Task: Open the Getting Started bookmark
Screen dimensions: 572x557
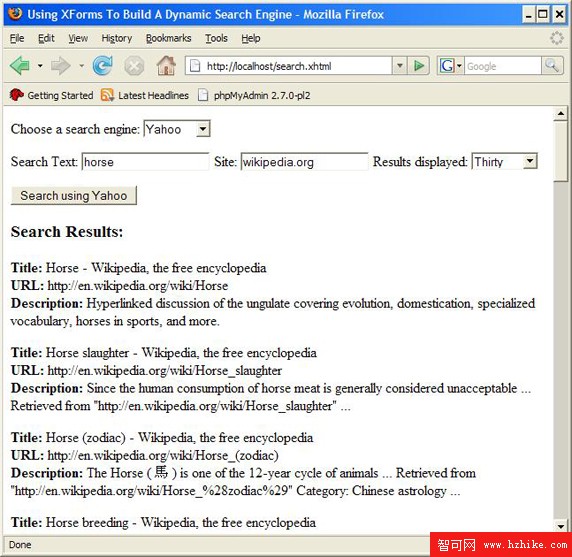Action: (51, 96)
